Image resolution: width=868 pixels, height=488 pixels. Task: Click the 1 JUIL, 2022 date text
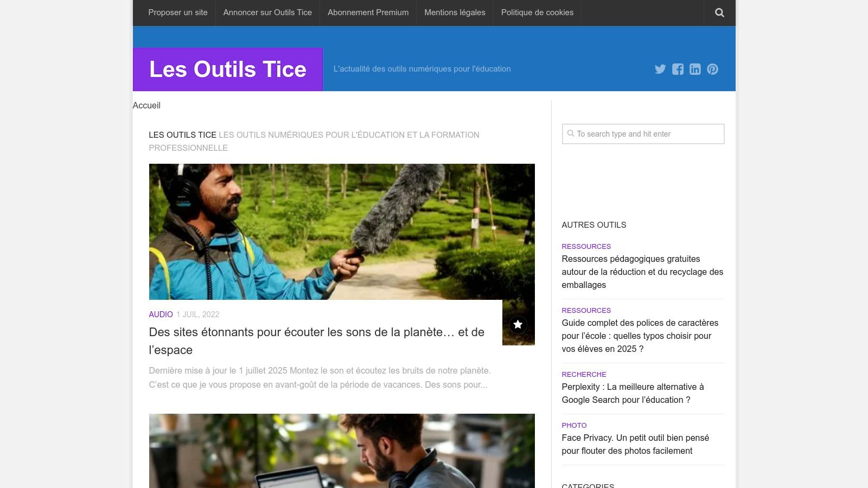[x=197, y=314]
